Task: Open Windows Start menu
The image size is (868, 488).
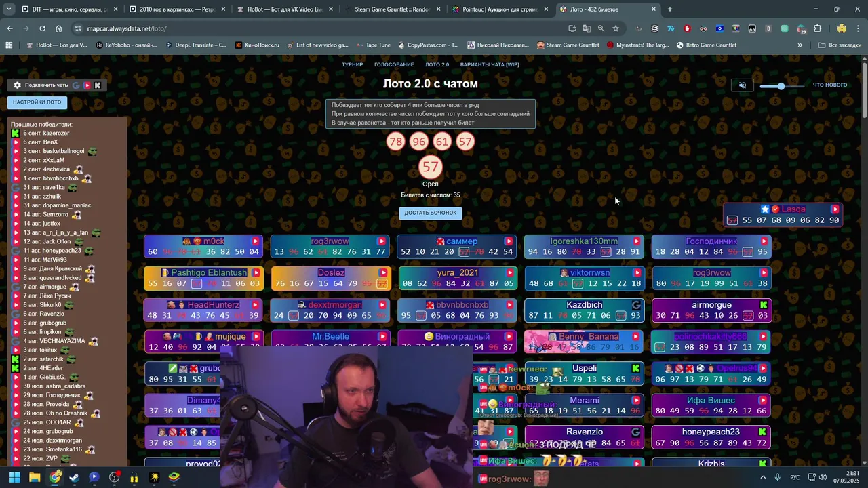Action: 14,477
